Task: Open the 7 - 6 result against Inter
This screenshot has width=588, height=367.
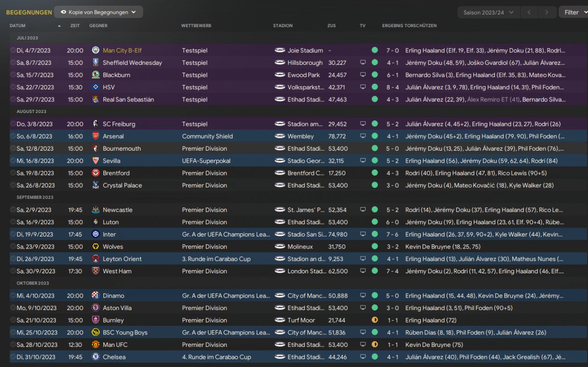Action: pyautogui.click(x=392, y=234)
